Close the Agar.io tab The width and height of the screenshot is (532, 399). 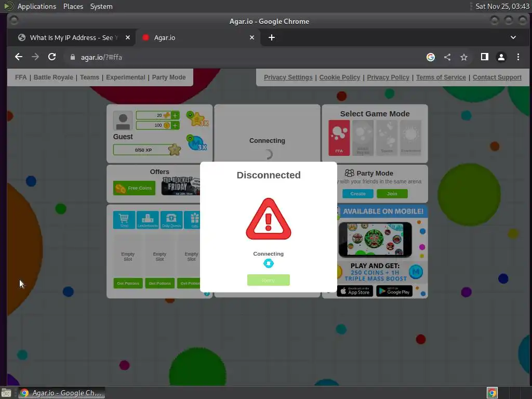pyautogui.click(x=252, y=37)
